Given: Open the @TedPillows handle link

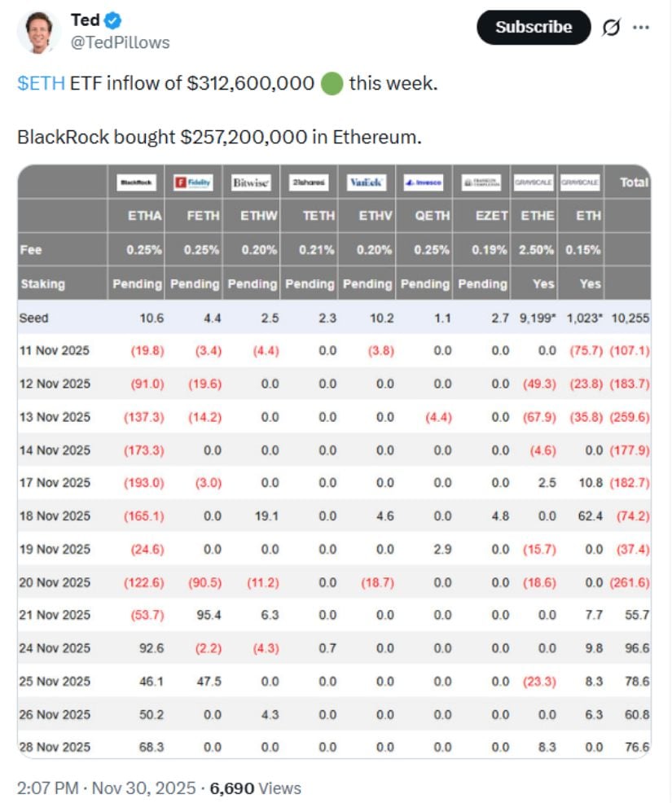Looking at the screenshot, I should pyautogui.click(x=121, y=42).
